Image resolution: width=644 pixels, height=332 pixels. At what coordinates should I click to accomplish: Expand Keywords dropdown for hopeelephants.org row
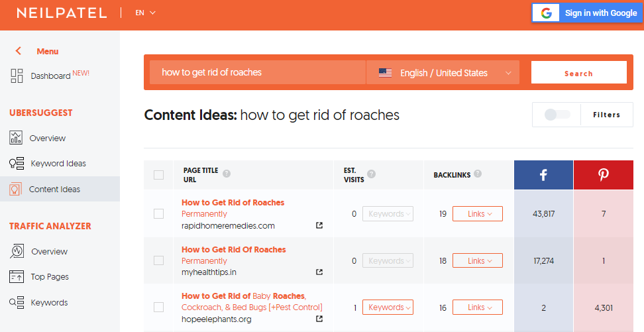click(x=388, y=307)
